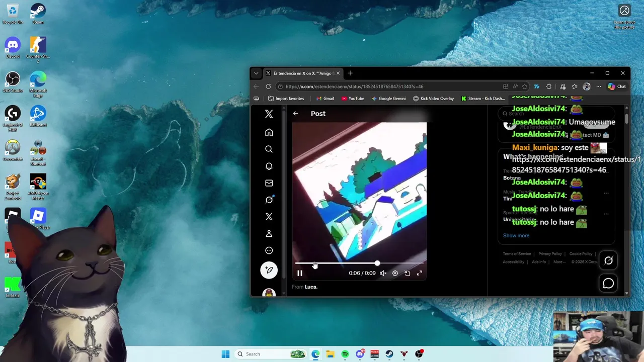Click Show more in trends panel
Viewport: 644px width, 362px height.
(516, 235)
